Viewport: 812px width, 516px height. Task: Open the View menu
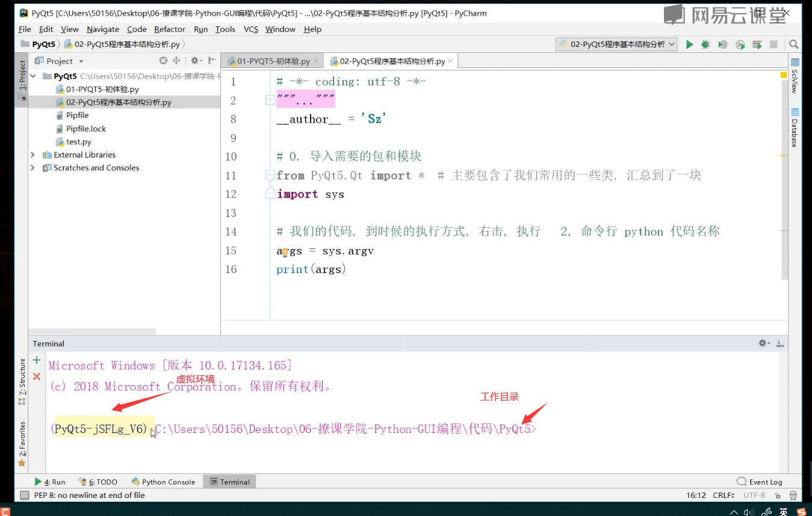[x=70, y=29]
